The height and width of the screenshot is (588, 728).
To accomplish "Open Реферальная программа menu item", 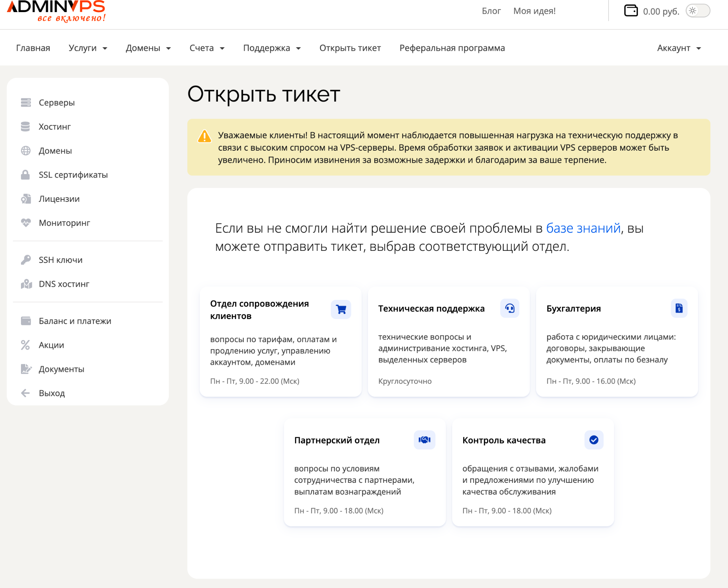I will [x=452, y=48].
